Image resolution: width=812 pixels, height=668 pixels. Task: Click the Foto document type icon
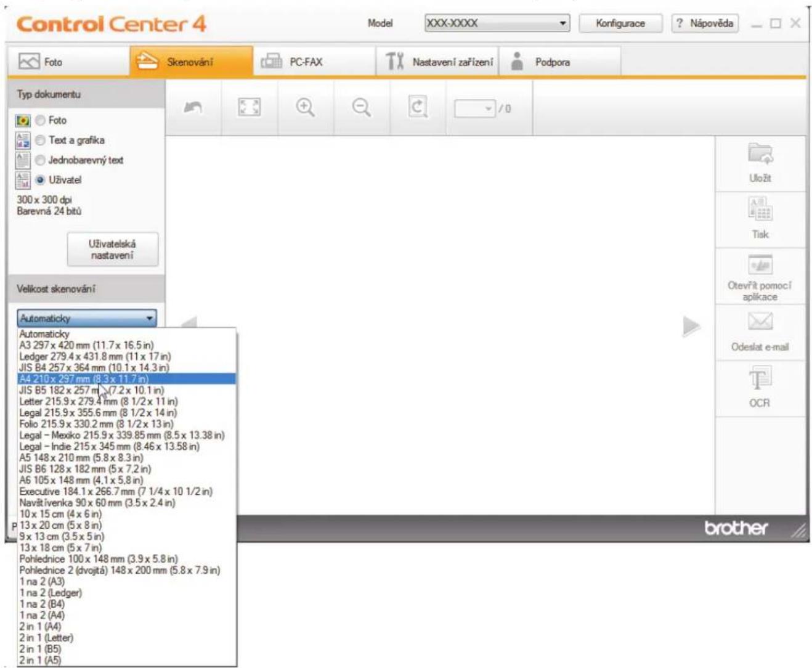point(23,121)
